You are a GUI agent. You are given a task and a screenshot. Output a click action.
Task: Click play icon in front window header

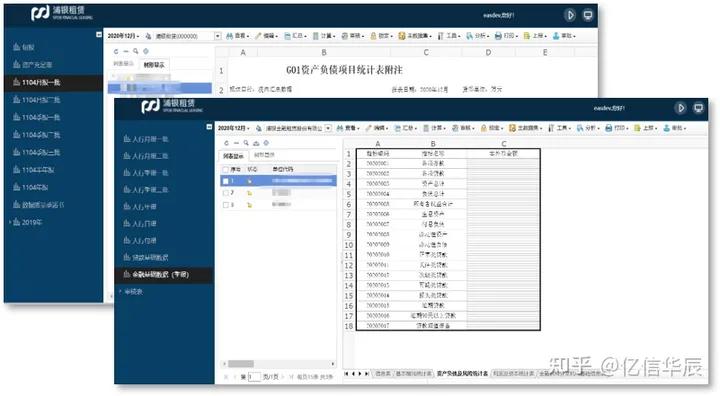pos(681,108)
